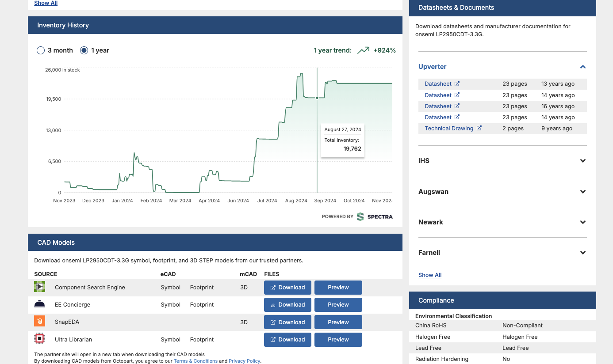
Task: Download the EE Concierge CAD model
Action: coord(287,305)
